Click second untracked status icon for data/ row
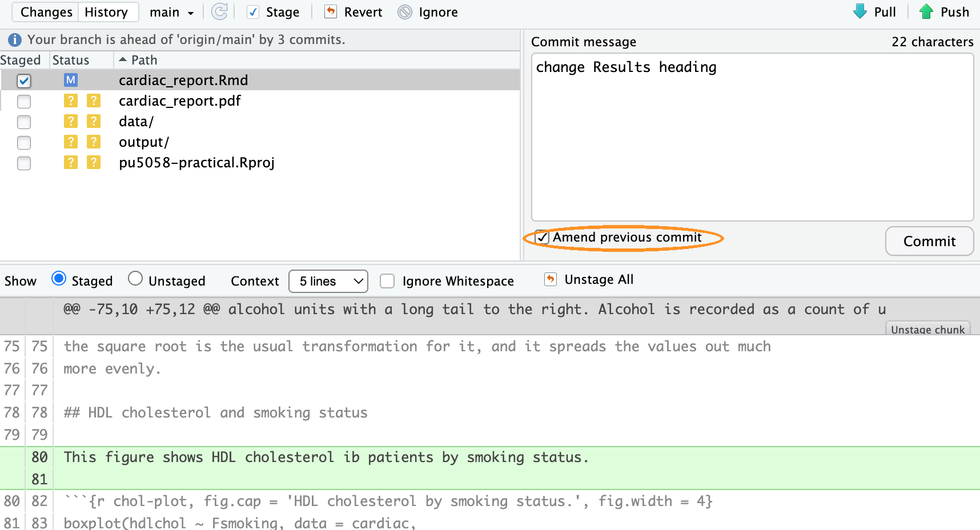The height and width of the screenshot is (530, 980). click(x=94, y=121)
